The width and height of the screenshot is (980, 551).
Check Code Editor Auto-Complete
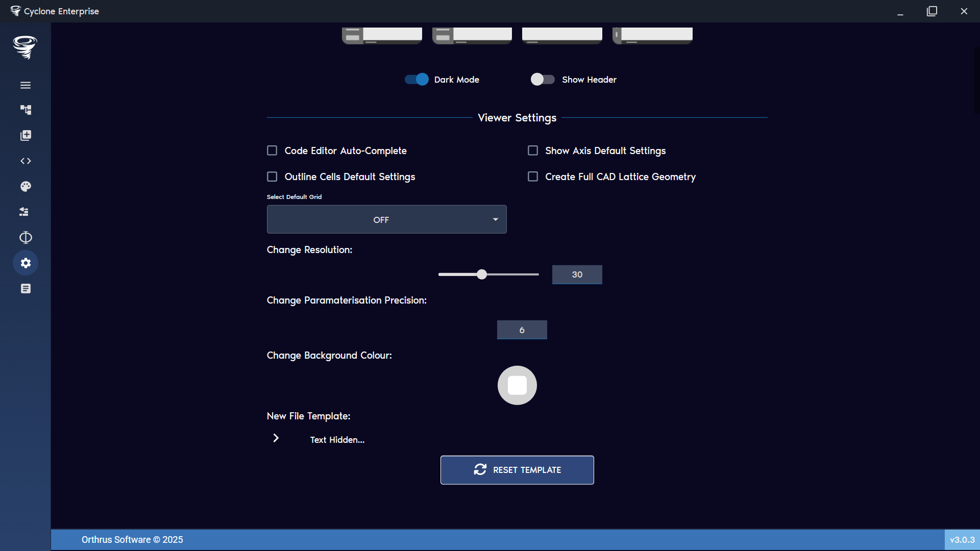tap(272, 150)
